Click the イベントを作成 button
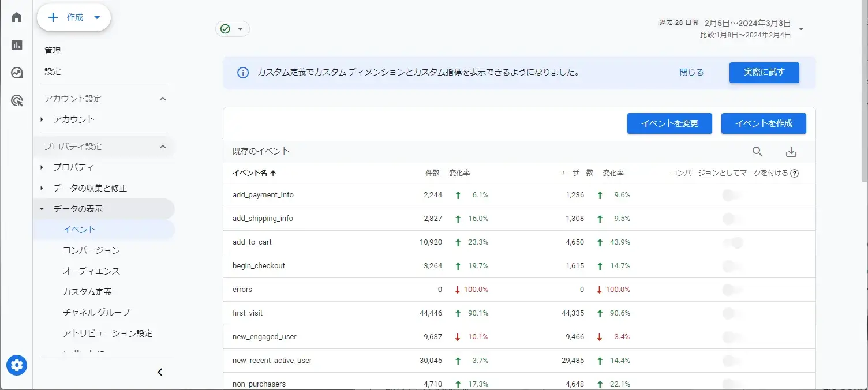This screenshot has width=868, height=390. [763, 123]
